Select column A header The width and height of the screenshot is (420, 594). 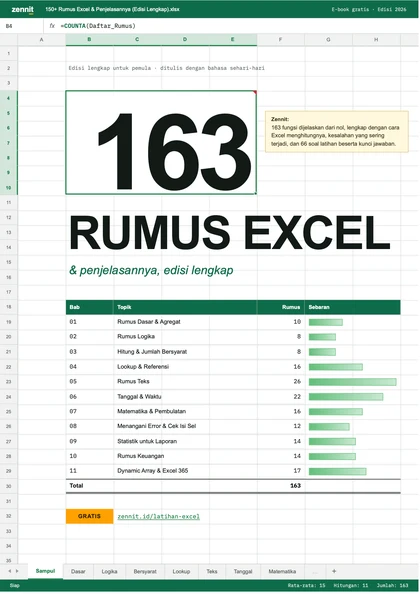click(x=42, y=39)
